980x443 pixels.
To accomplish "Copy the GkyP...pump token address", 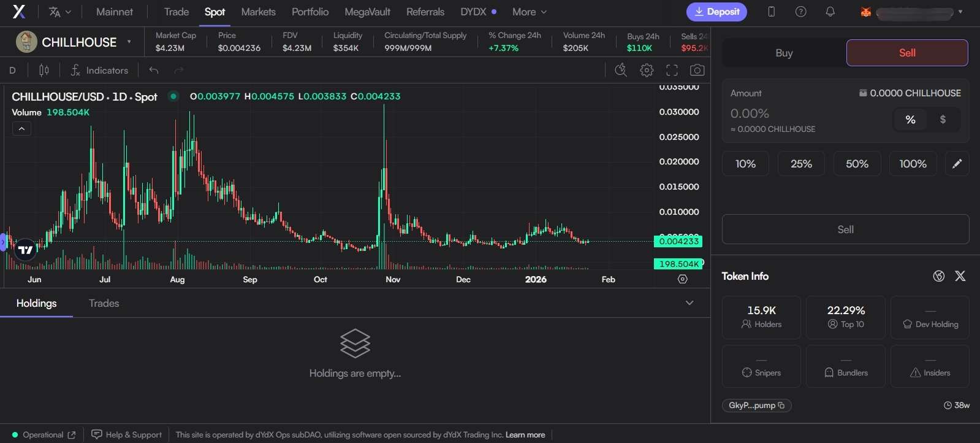I will pos(781,406).
